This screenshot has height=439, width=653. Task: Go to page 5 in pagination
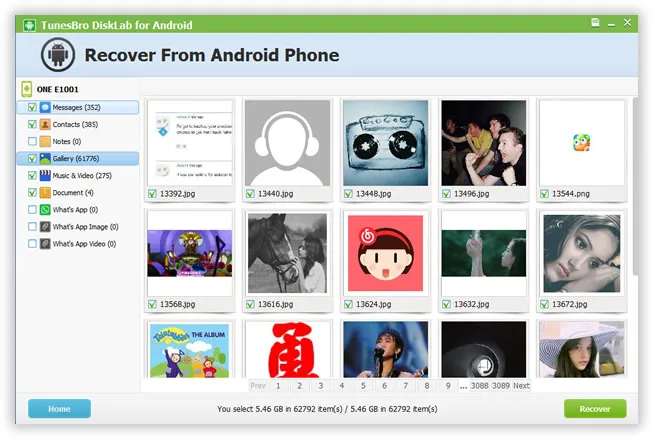(x=363, y=385)
